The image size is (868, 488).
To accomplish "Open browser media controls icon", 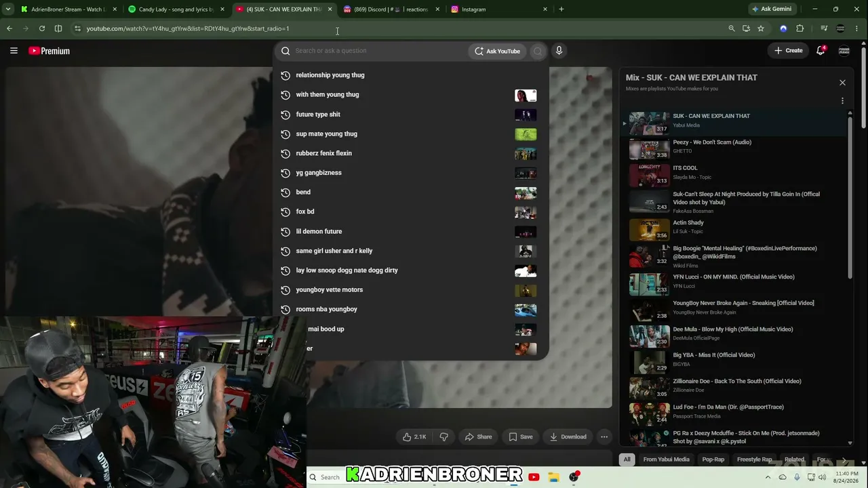I will [x=824, y=28].
